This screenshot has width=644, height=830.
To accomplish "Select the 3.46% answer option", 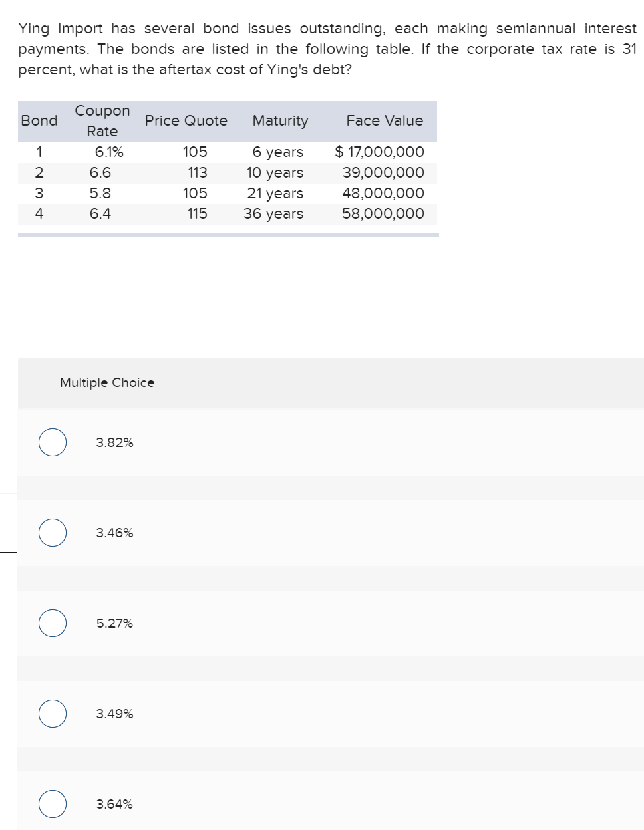I will 52,532.
